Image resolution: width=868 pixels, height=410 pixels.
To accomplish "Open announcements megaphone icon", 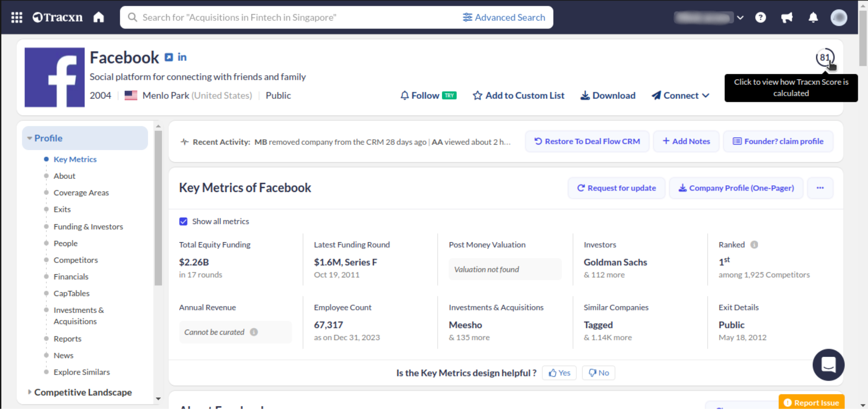I will tap(787, 18).
